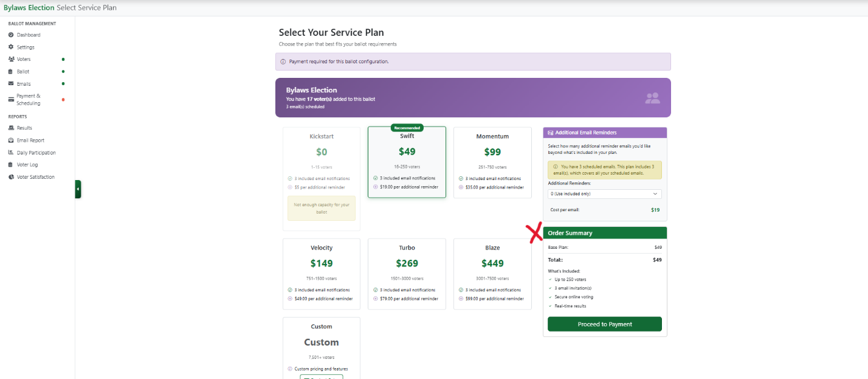Click the red status dot on Payment & Scheduling

tap(63, 99)
